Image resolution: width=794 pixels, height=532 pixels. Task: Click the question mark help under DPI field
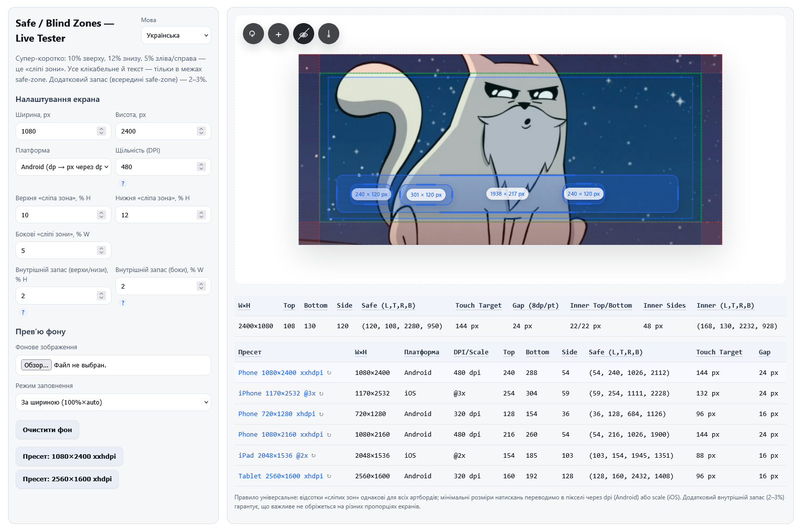coord(123,184)
